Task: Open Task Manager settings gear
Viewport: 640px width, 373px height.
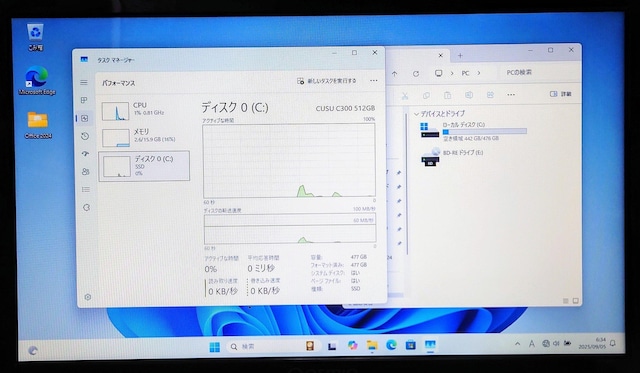Action: point(87,297)
